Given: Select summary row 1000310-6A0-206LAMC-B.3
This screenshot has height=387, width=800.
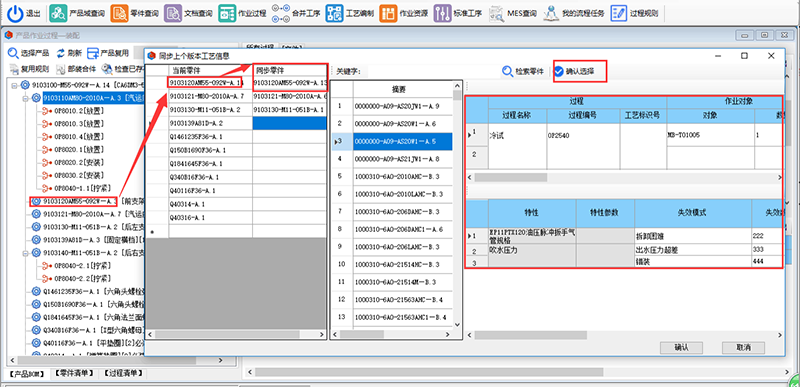Looking at the screenshot, I should pos(402,246).
